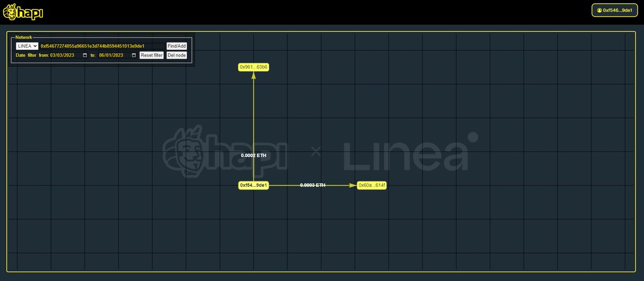Click the from date field 03/03/2023

click(69, 55)
